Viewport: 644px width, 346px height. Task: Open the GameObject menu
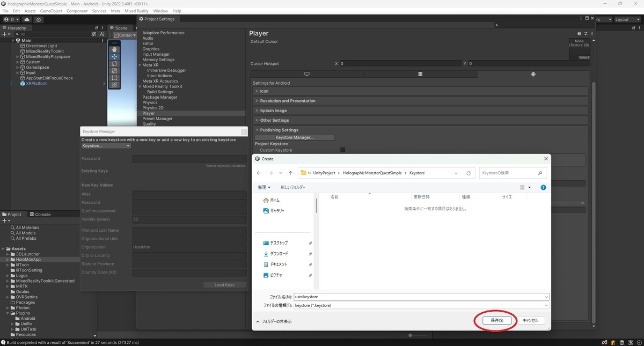point(50,11)
